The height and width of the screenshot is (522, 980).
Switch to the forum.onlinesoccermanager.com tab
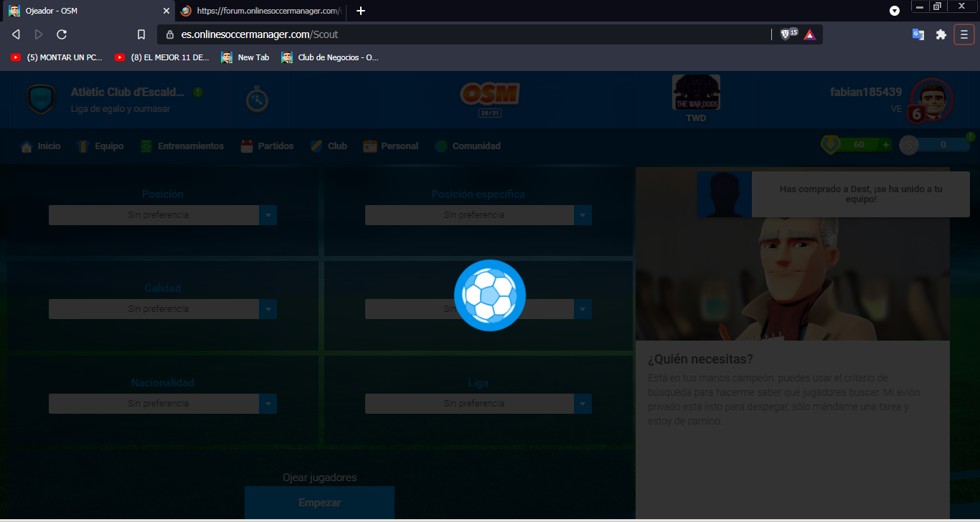[x=262, y=11]
